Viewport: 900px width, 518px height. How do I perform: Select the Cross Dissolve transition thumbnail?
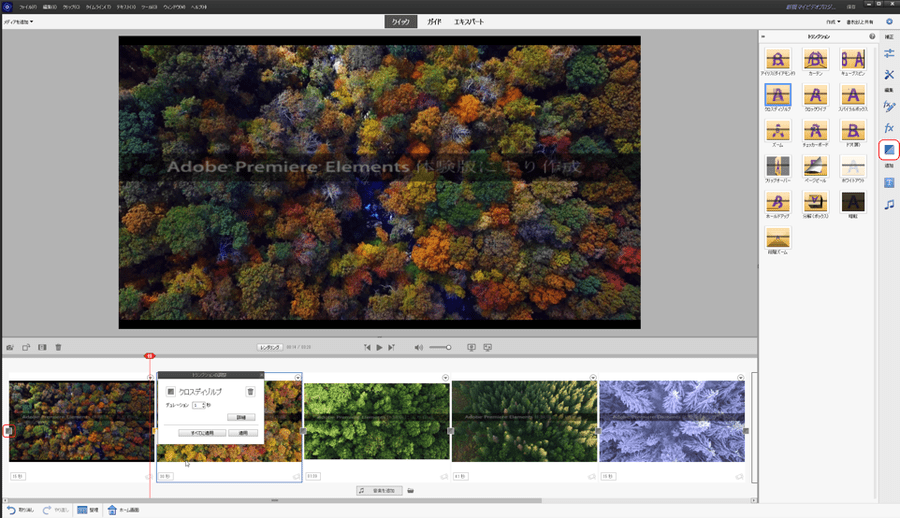(x=778, y=95)
